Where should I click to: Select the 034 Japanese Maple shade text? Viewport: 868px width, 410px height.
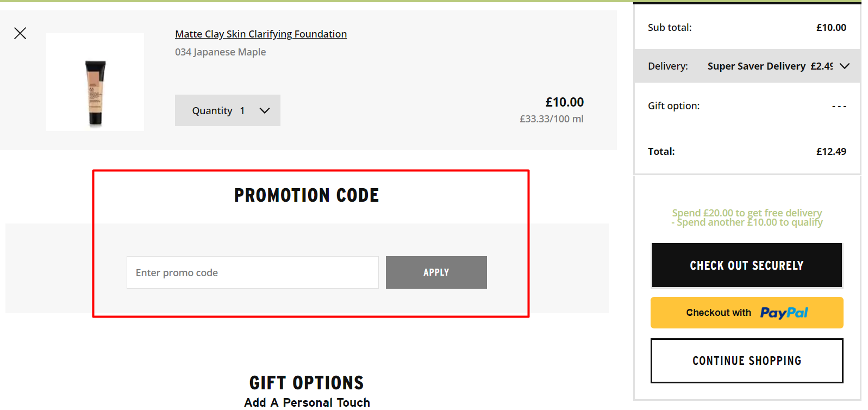(x=220, y=52)
